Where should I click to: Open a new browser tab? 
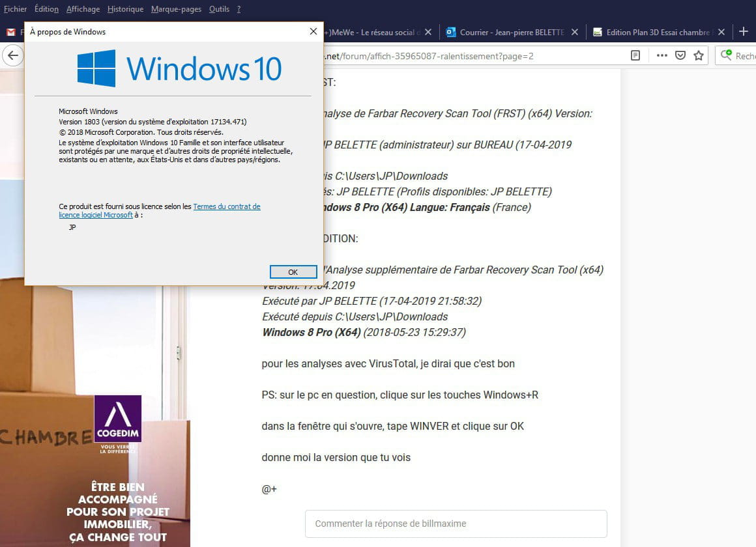click(744, 32)
